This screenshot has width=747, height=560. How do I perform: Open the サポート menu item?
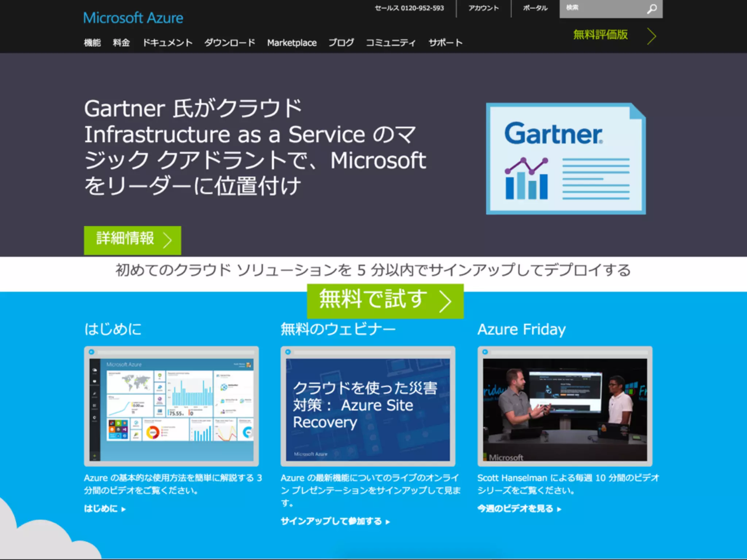(445, 43)
